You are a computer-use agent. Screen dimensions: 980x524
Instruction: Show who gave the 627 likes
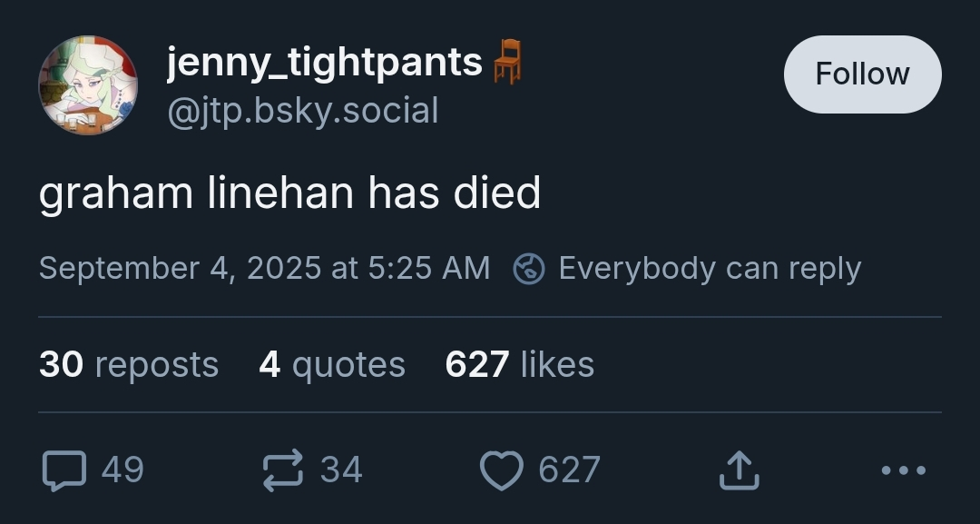click(x=519, y=364)
